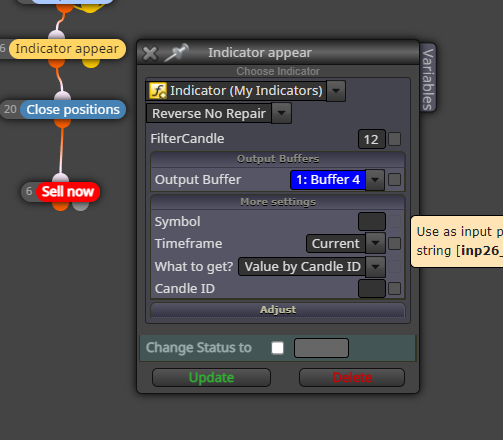Click the input connector above Sell now
This screenshot has width=503, height=440.
(x=60, y=178)
